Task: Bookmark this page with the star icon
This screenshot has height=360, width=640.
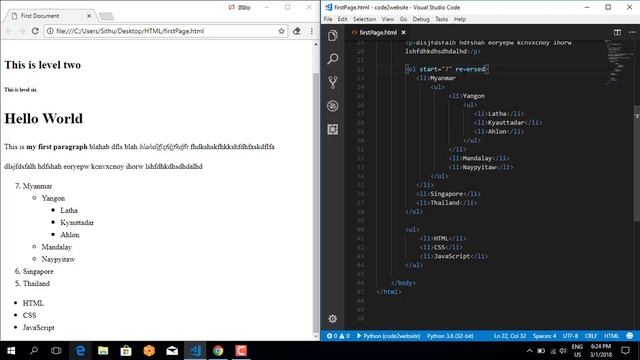Action: pos(281,31)
